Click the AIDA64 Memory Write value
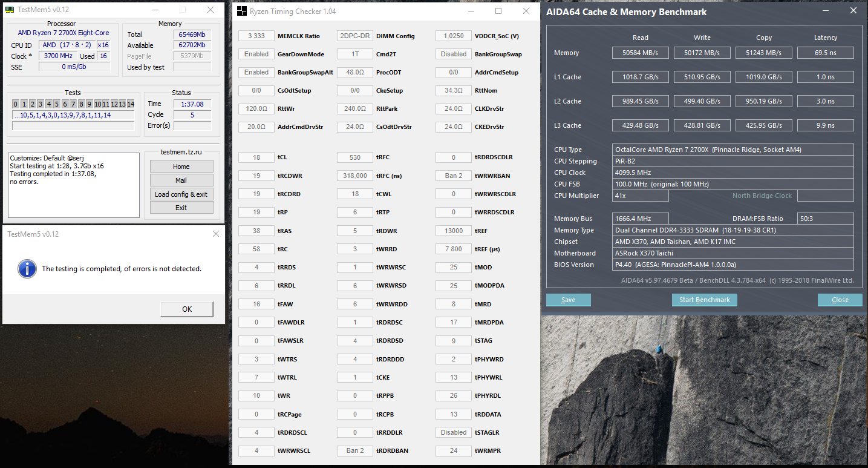Screen dimensions: 868x468 [702, 53]
